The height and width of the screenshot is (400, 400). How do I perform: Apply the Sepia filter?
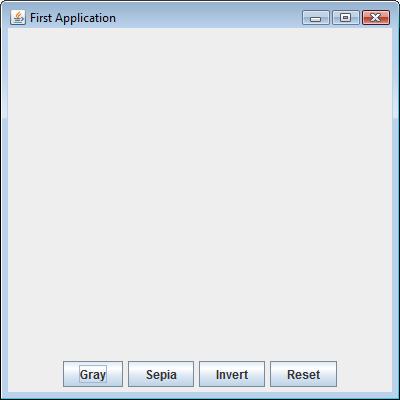click(x=161, y=374)
